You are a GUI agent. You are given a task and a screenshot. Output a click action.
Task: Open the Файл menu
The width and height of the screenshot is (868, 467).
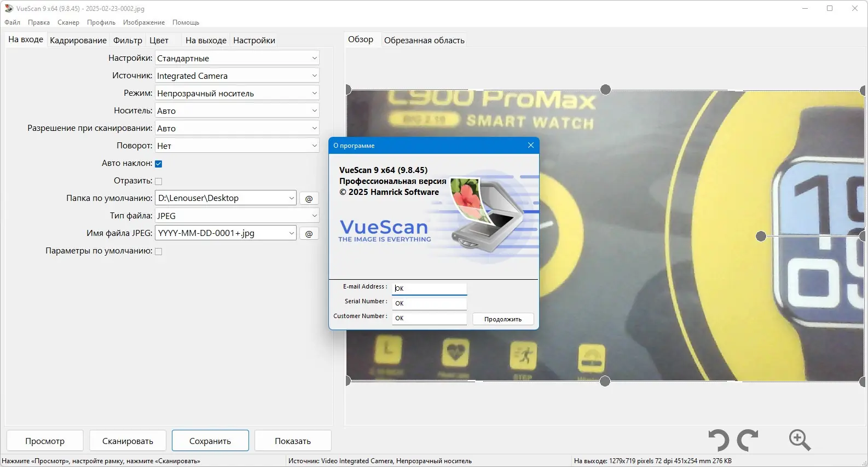[13, 22]
